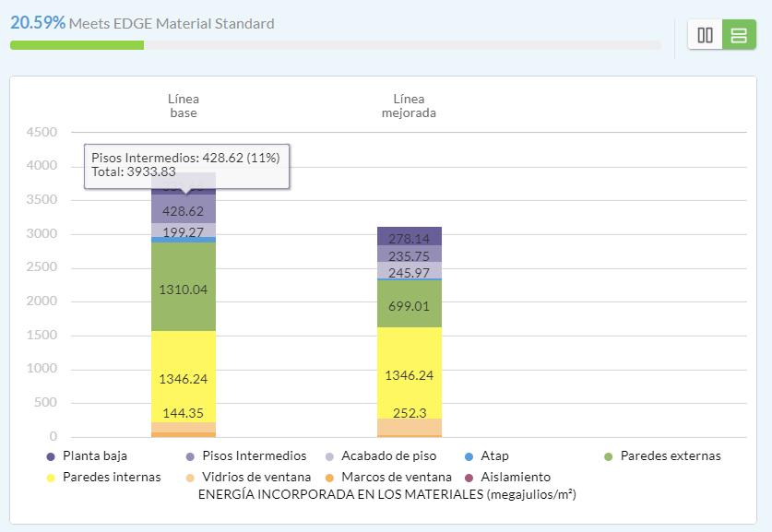This screenshot has width=772, height=532.
Task: Click the 699.01 segment in Línea mejorada
Action: [409, 304]
